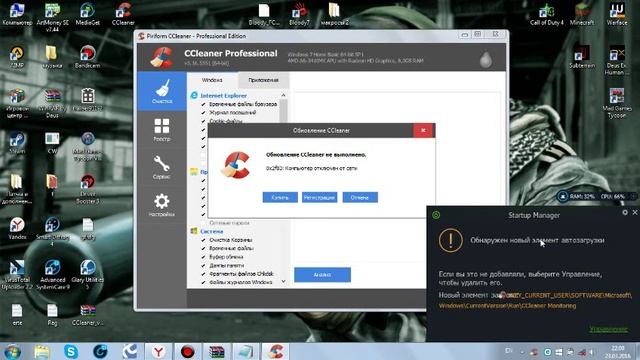This screenshot has width=640, height=360.
Task: Open the Настройки (Options) gear section
Action: pyautogui.click(x=162, y=205)
